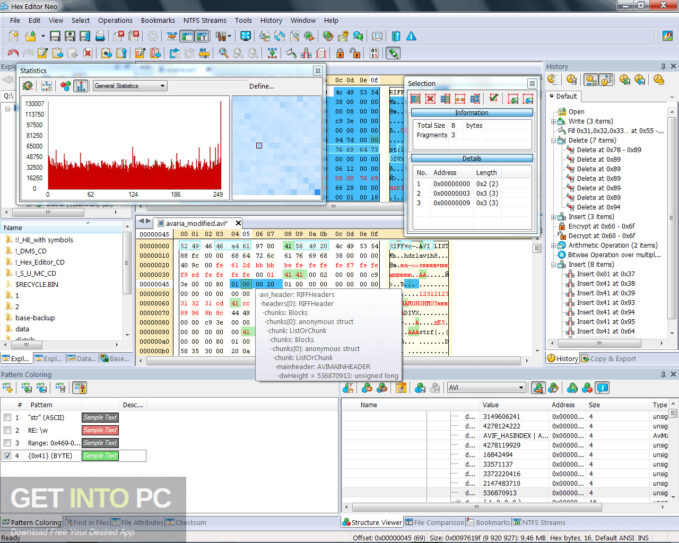The image size is (679, 543).
Task: Click the blue info icon in Structure Viewer toolbar
Action: click(602, 388)
